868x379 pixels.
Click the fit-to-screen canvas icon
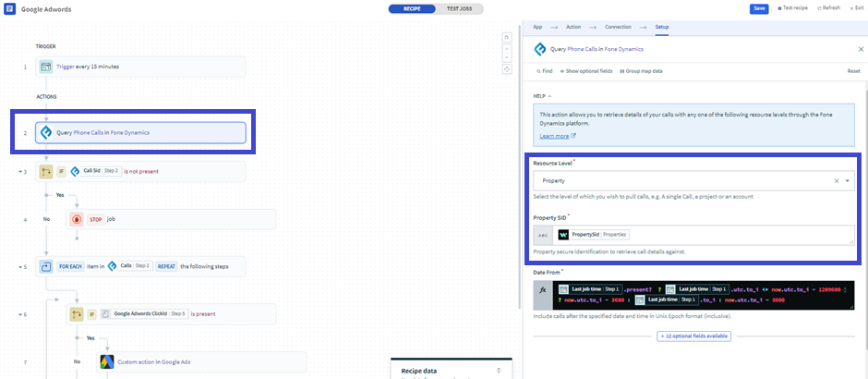(506, 69)
